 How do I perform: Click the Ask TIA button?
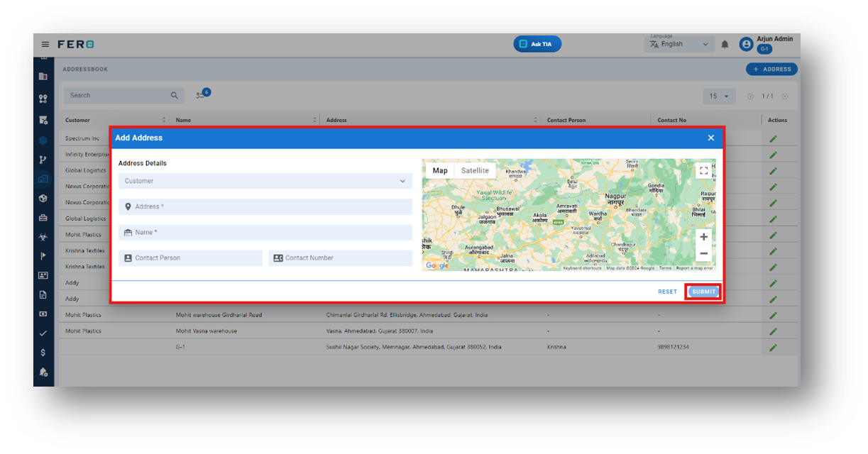537,44
